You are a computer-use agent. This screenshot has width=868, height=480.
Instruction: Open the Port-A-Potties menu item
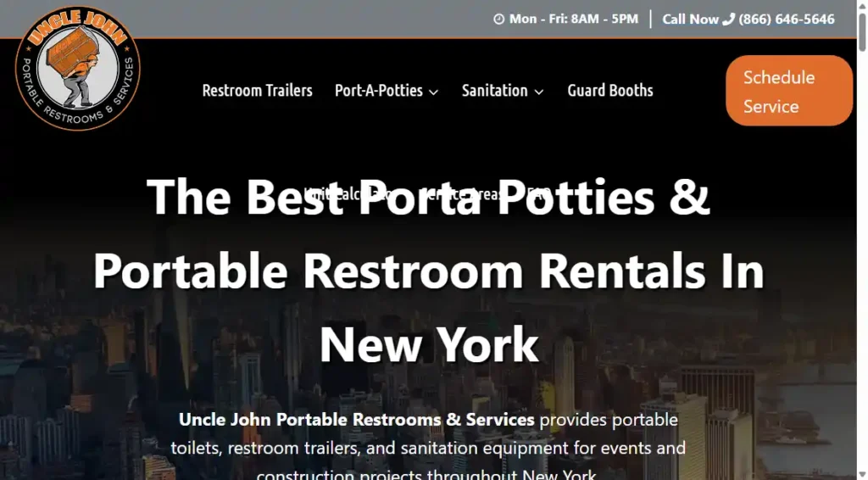point(379,90)
